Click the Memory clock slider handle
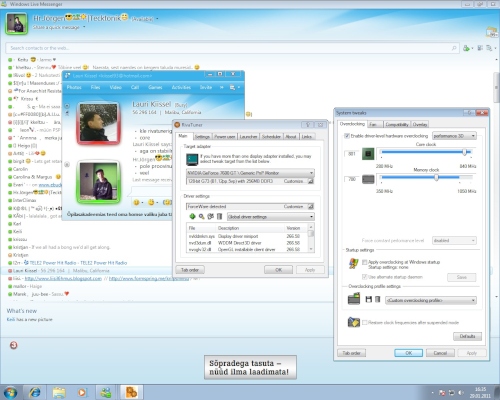Image resolution: width=500 pixels, height=400 pixels. tap(436, 177)
